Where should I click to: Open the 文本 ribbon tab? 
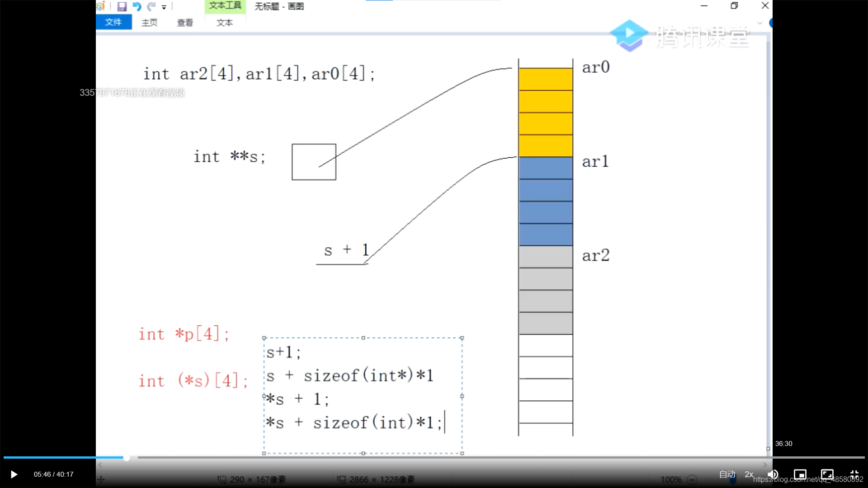[225, 23]
